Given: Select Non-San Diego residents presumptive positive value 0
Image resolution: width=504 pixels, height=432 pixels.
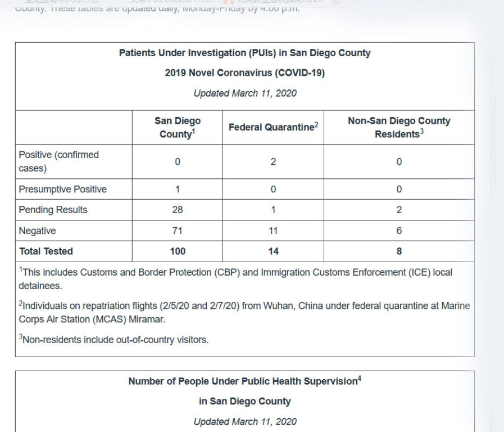Looking at the screenshot, I should [x=399, y=189].
